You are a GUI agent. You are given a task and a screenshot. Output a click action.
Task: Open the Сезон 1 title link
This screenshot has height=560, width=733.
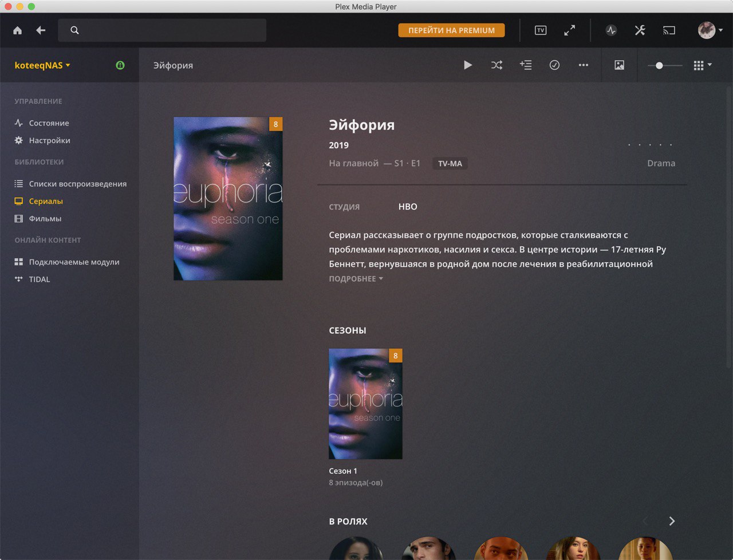(x=343, y=471)
